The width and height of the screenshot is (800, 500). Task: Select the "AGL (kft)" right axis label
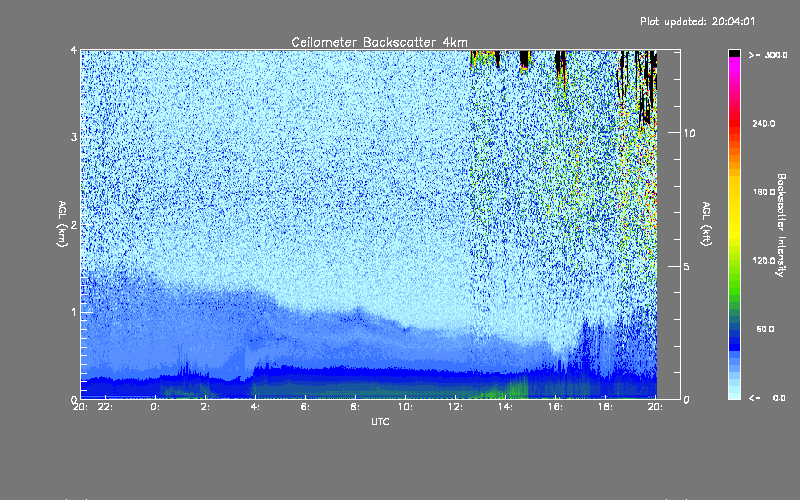(706, 224)
